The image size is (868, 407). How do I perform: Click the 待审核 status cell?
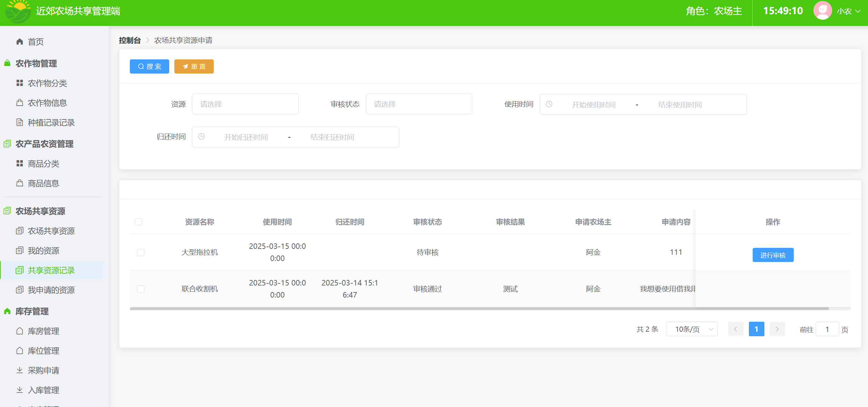pos(427,252)
